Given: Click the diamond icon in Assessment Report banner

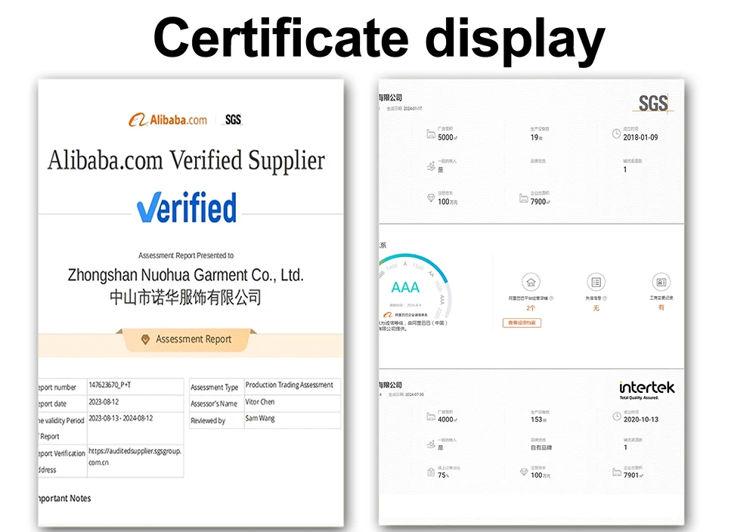Looking at the screenshot, I should [x=145, y=339].
